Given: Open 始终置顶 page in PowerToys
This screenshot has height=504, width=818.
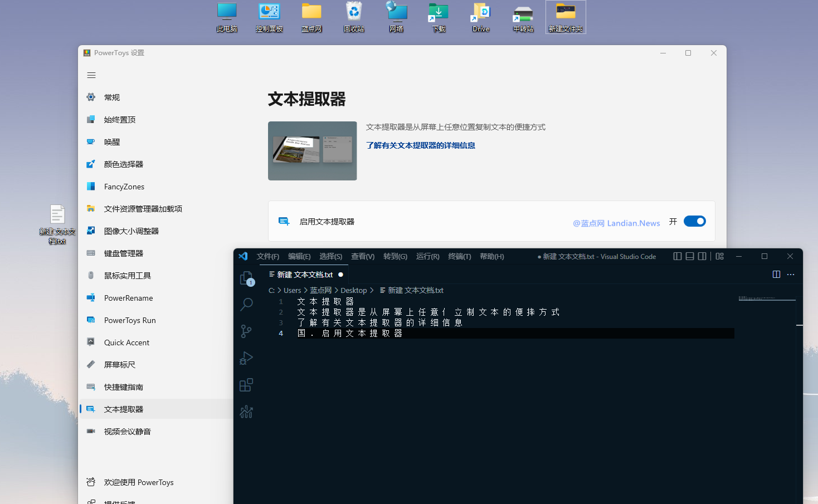Looking at the screenshot, I should 155,120.
